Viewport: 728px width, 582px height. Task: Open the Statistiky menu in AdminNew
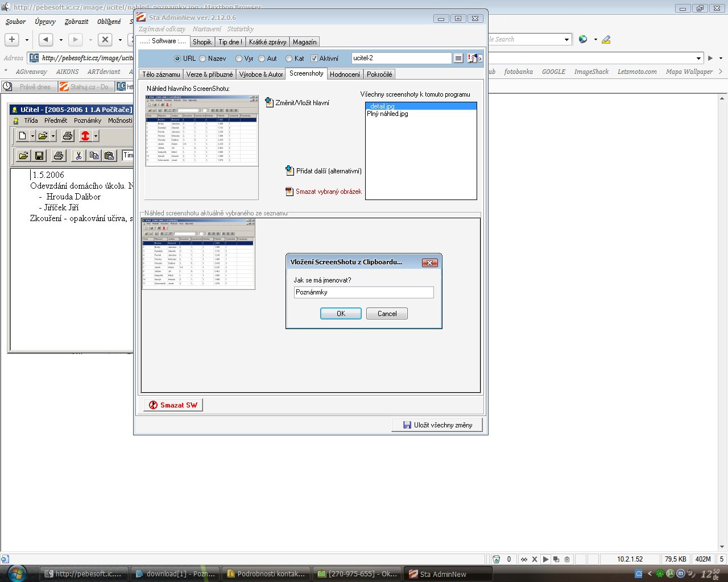(x=240, y=29)
